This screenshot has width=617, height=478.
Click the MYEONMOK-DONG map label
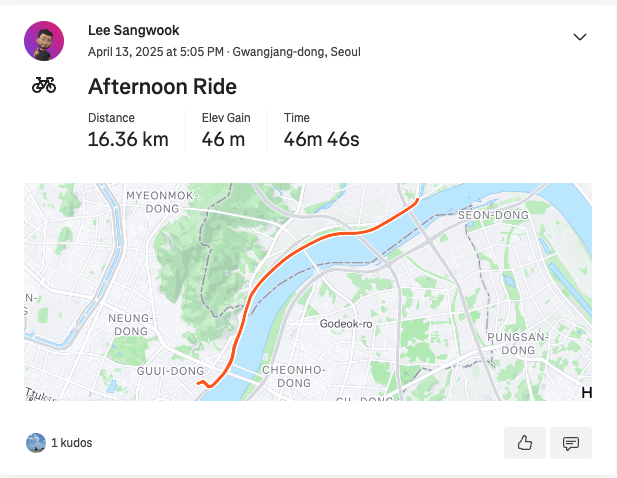(x=162, y=202)
